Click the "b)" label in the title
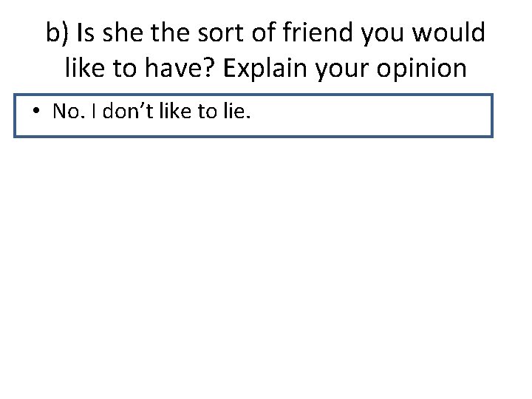532x399 pixels. (58, 33)
